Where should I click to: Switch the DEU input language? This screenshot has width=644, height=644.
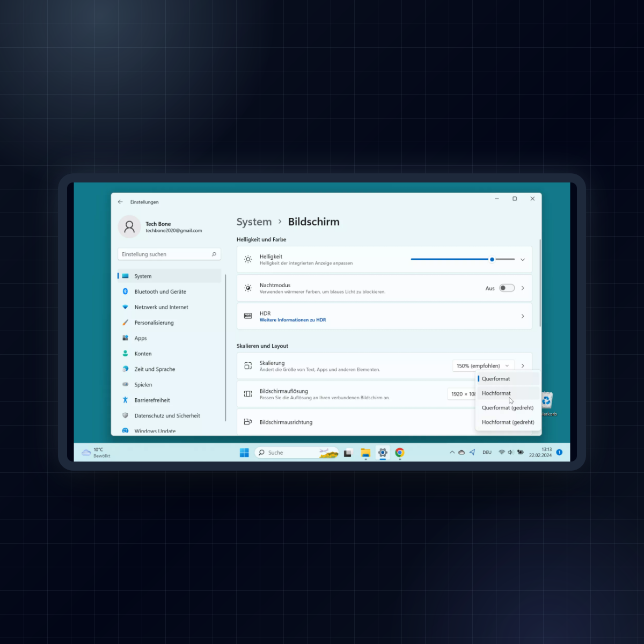point(487,452)
